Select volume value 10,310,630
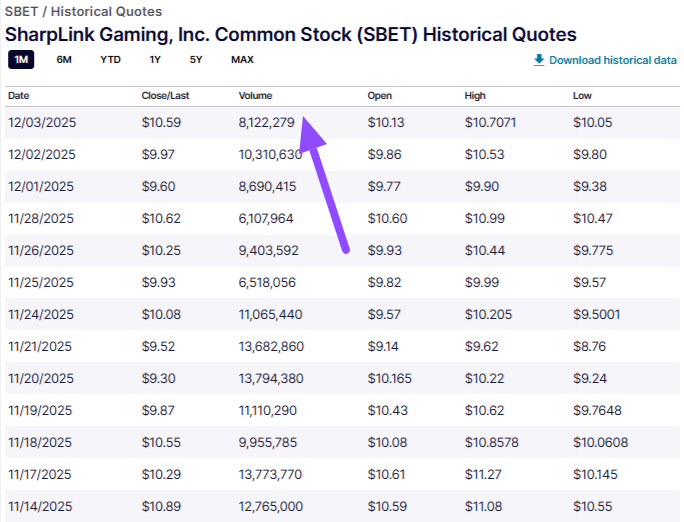Viewport: 684px width, 522px height. pos(270,154)
